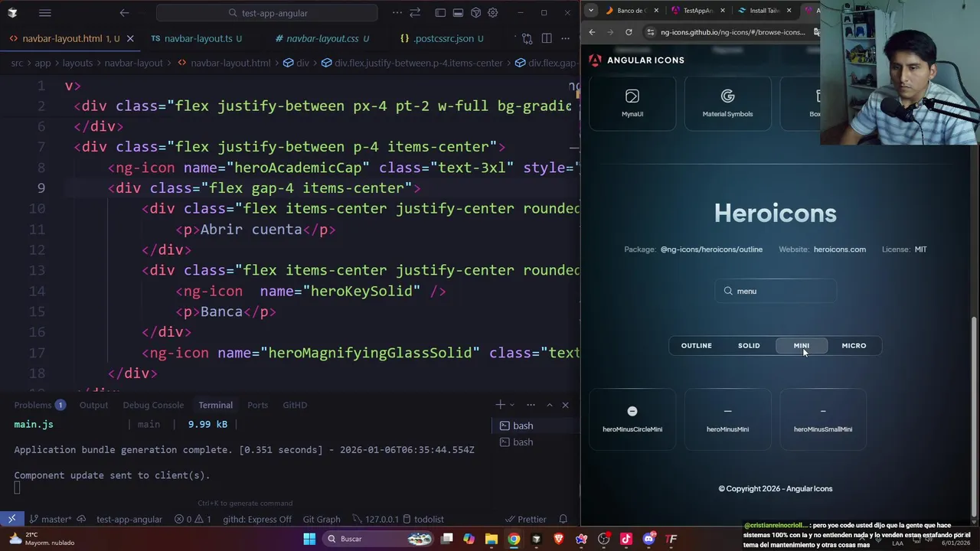Switch to navbar-layout.css editor tab
Image resolution: width=980 pixels, height=551 pixels.
click(322, 38)
